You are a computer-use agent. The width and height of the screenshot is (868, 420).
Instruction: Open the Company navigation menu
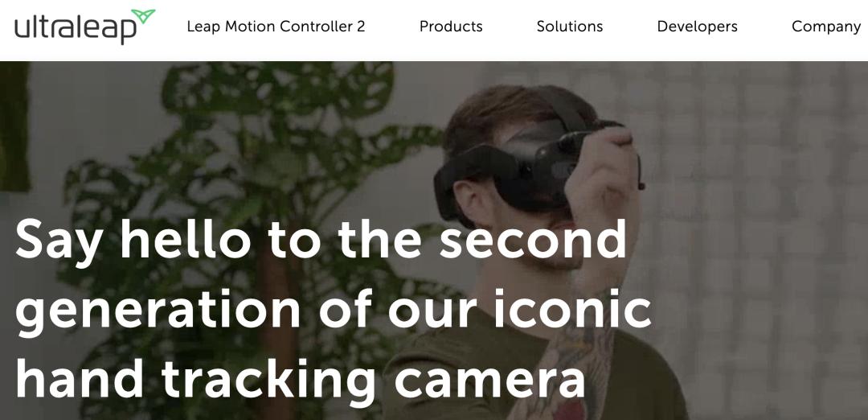826,27
